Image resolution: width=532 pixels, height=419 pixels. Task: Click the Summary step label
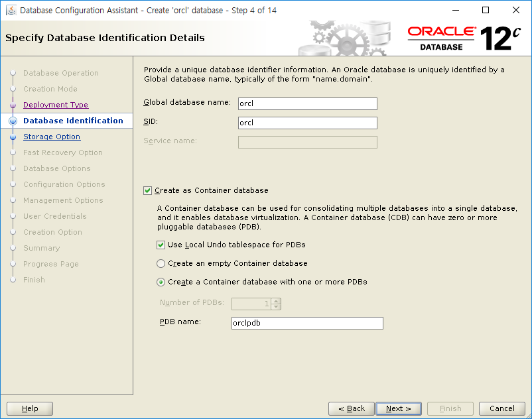tap(41, 248)
